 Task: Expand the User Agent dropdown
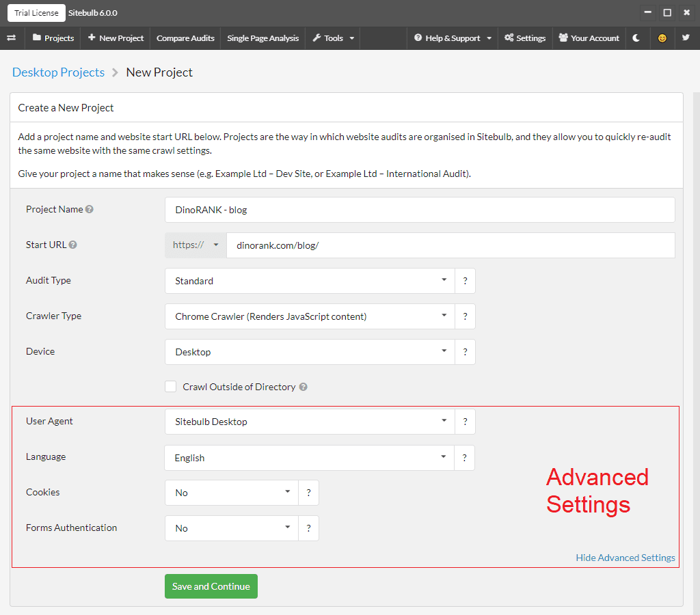point(310,422)
